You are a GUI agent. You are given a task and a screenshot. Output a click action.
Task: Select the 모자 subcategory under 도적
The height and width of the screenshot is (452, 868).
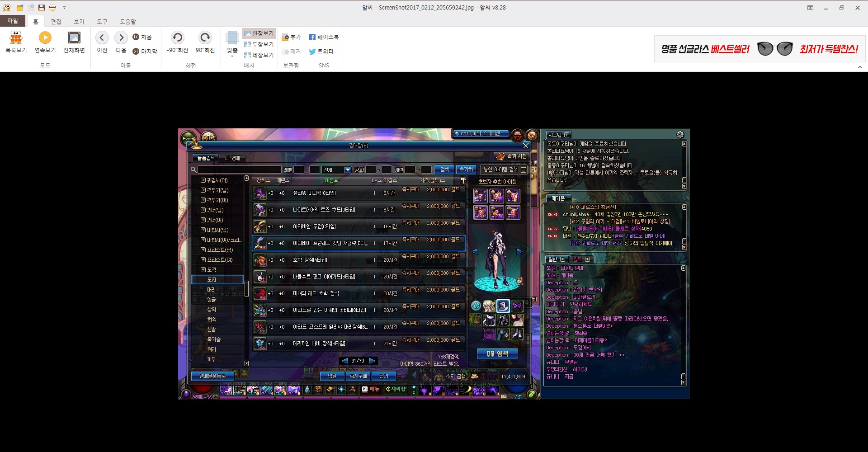pos(217,279)
